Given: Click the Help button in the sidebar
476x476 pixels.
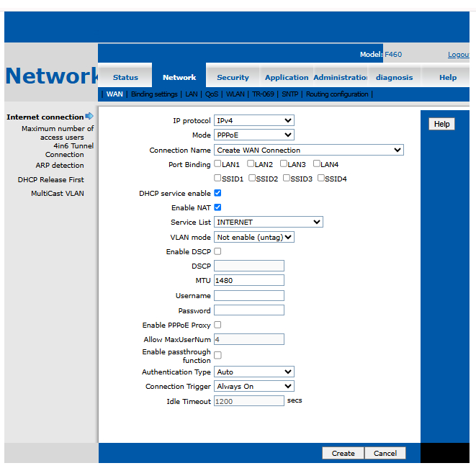Looking at the screenshot, I should (441, 124).
